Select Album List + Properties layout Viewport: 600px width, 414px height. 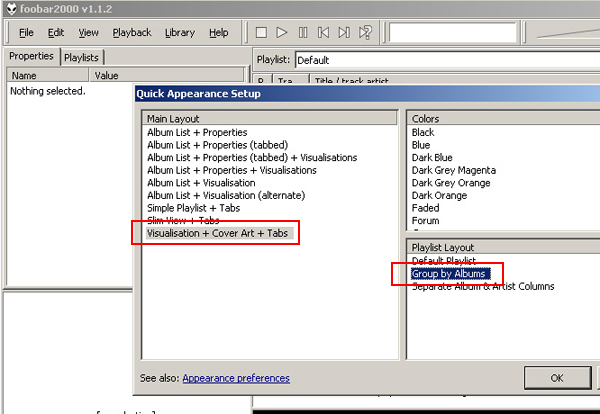coord(197,132)
